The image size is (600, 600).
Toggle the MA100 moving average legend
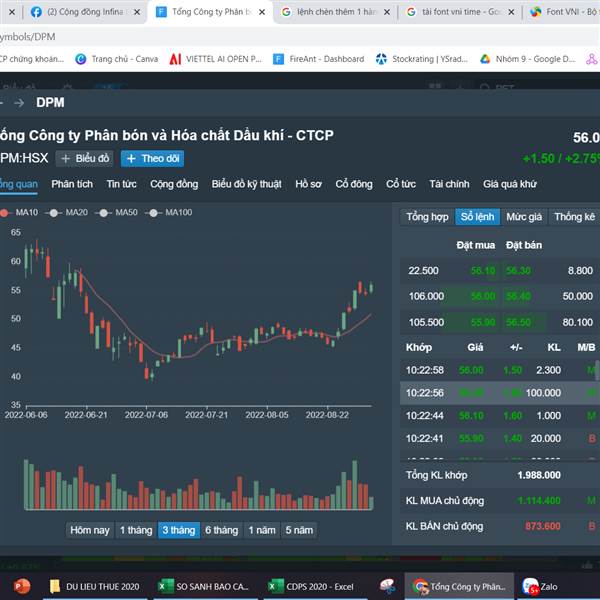169,212
